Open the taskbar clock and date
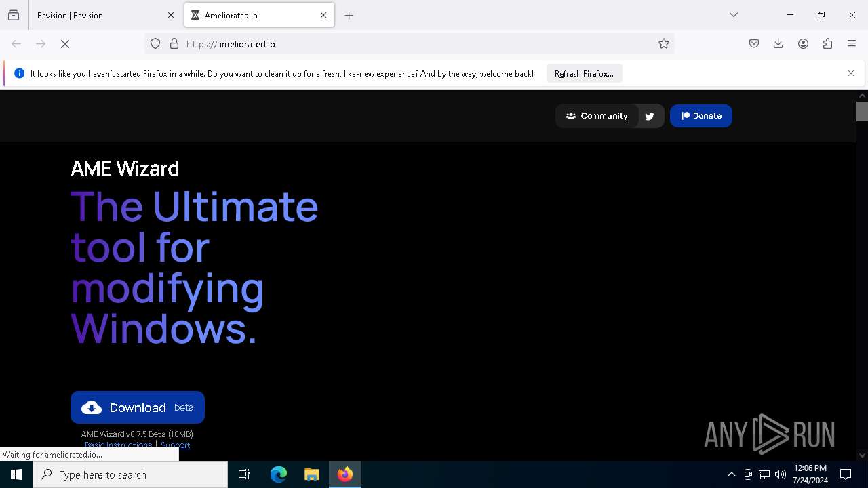Image resolution: width=868 pixels, height=488 pixels. [810, 474]
